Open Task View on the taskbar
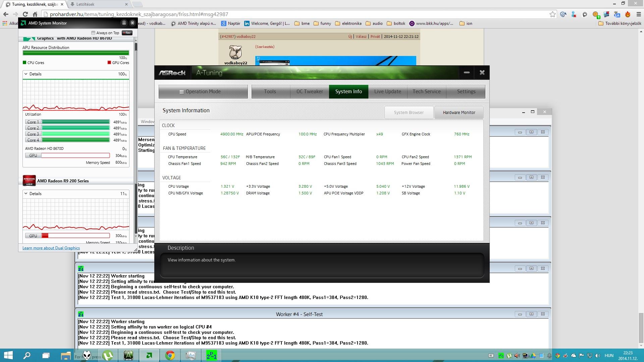Image resolution: width=644 pixels, height=362 pixels. point(46,355)
